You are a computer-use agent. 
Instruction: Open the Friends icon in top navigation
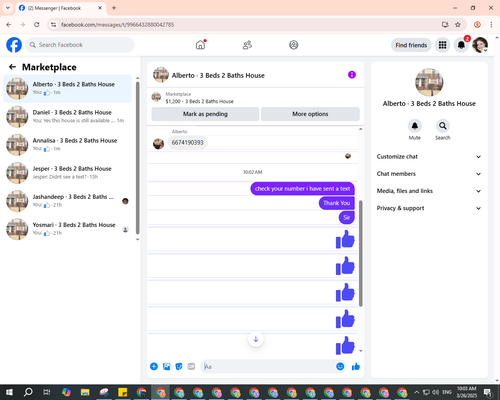[x=247, y=45]
